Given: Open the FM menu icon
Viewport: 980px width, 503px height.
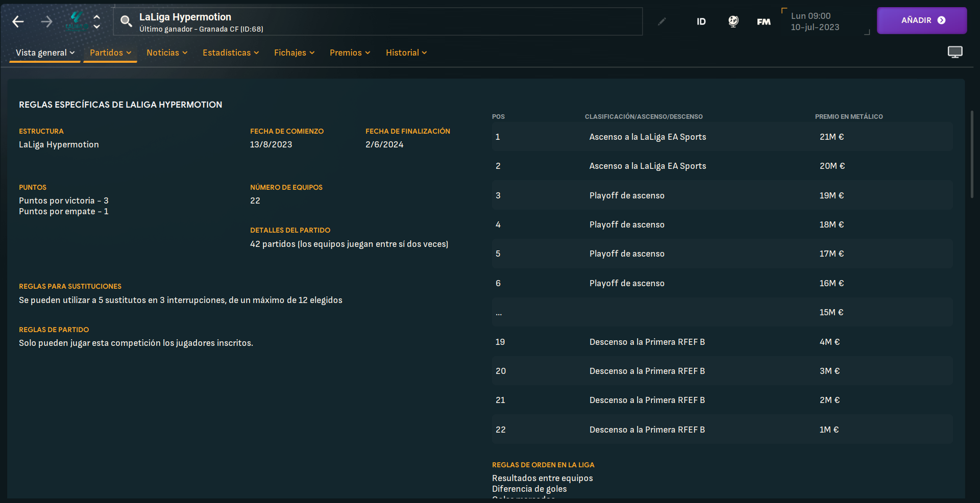Looking at the screenshot, I should point(764,21).
